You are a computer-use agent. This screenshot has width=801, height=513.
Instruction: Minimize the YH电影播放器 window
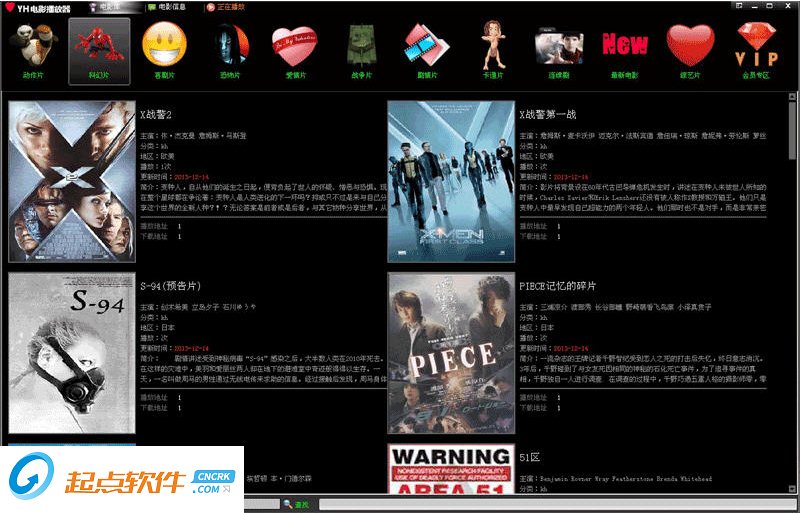[x=755, y=6]
